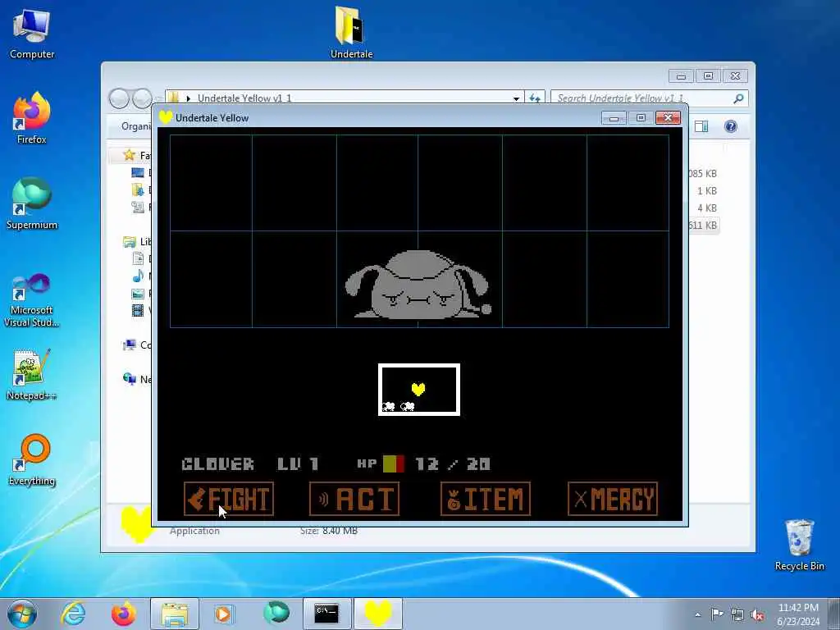Click the Firefox taskbar icon
Image resolution: width=840 pixels, height=630 pixels.
(x=123, y=614)
